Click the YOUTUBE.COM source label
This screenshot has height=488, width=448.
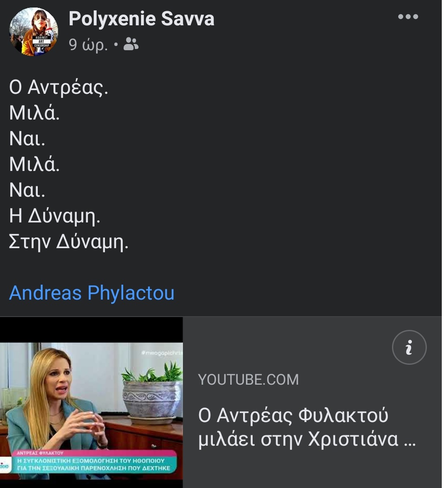click(248, 380)
